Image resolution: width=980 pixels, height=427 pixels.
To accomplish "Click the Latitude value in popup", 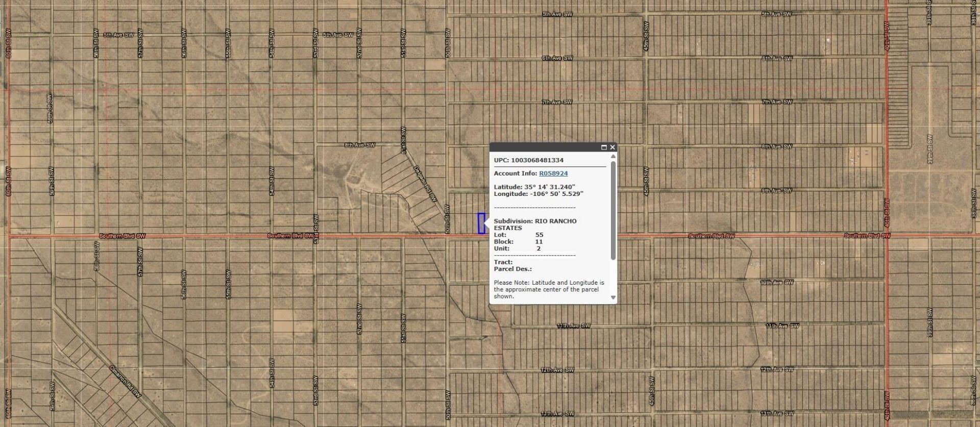I will pos(549,187).
